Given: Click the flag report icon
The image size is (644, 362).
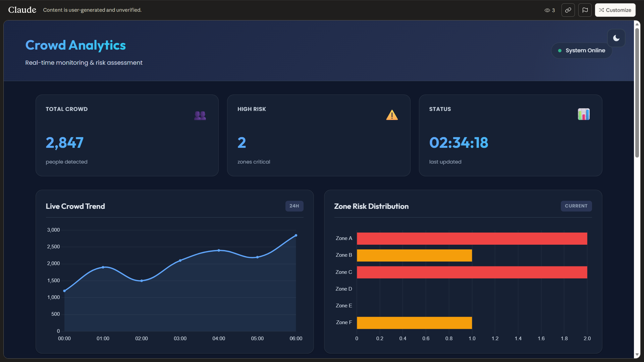Looking at the screenshot, I should coord(585,10).
